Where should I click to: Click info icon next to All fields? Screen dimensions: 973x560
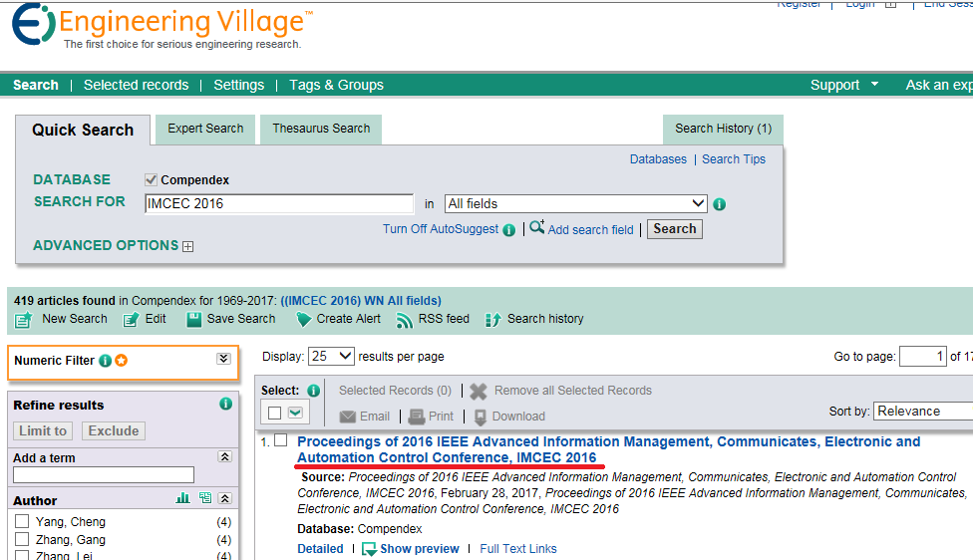click(720, 204)
